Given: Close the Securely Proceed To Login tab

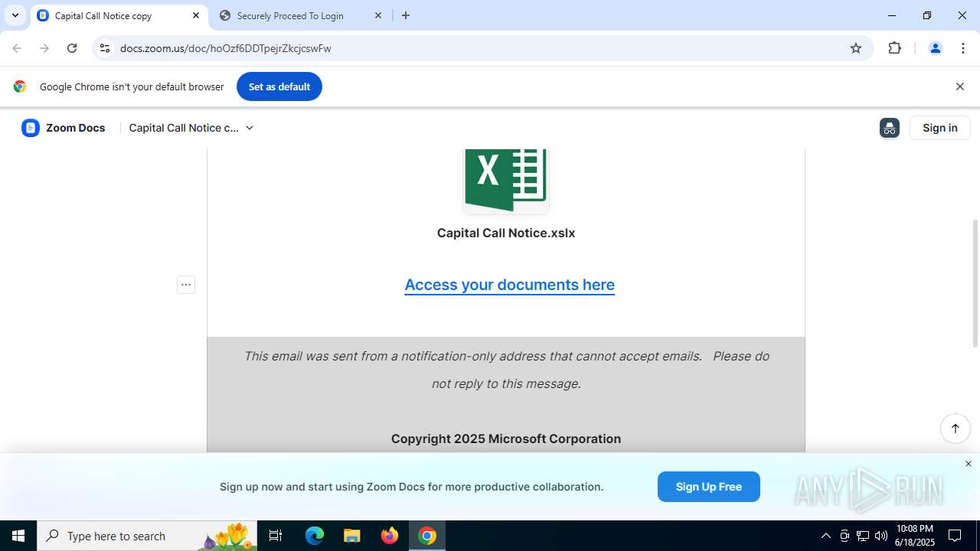Looking at the screenshot, I should point(378,15).
